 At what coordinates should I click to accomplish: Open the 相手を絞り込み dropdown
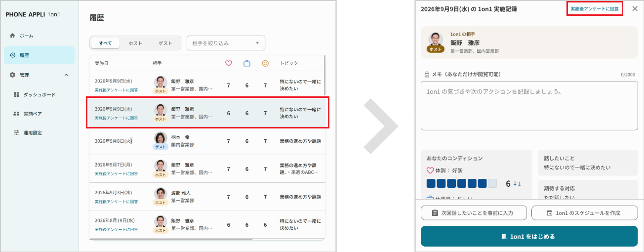pyautogui.click(x=226, y=43)
